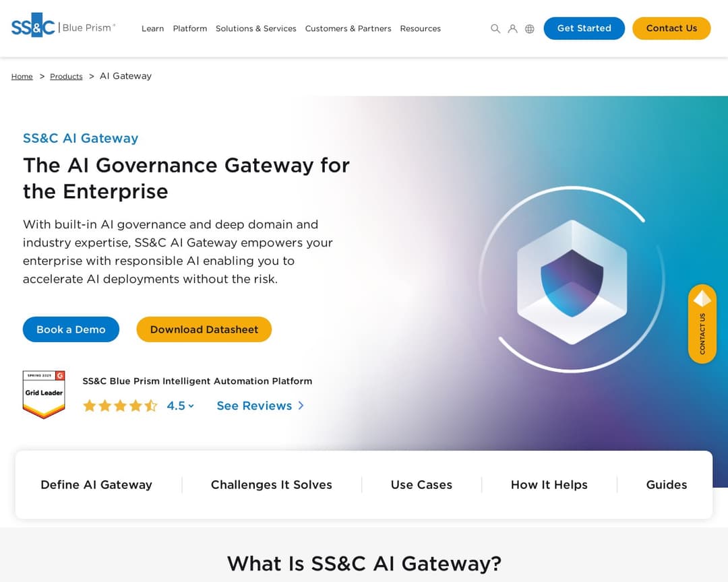Open the Home breadcrumb link
Screen dimensions: 728x582
click(x=22, y=76)
